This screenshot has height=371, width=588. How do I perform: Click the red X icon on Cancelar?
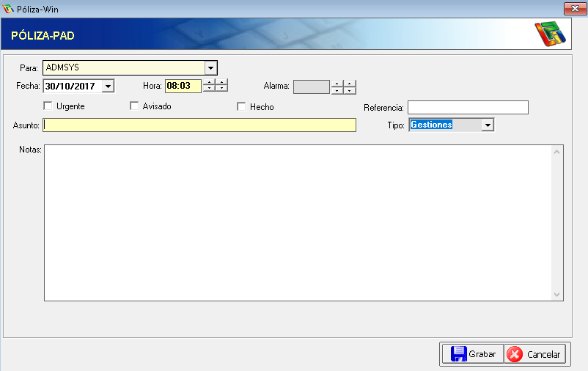pyautogui.click(x=515, y=354)
